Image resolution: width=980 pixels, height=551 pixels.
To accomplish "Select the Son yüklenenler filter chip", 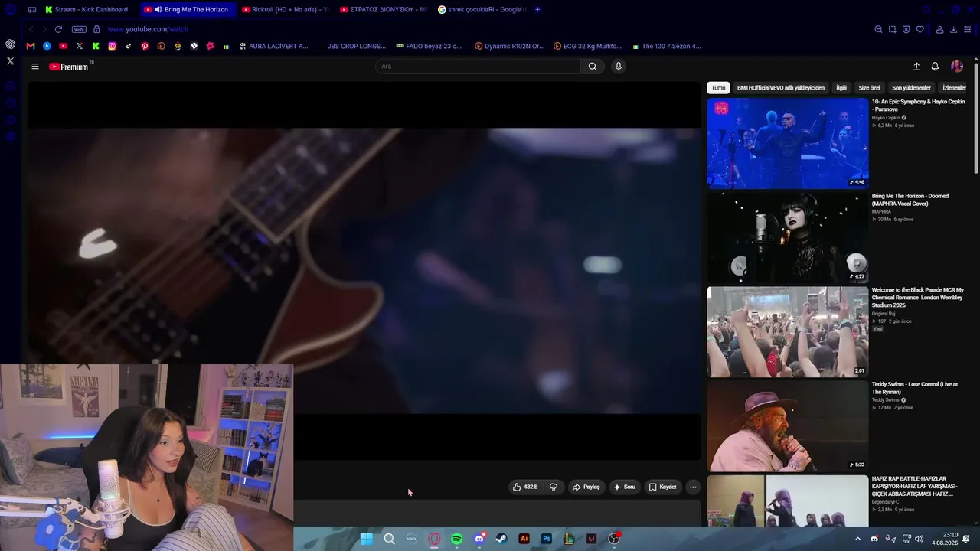I will [x=911, y=88].
